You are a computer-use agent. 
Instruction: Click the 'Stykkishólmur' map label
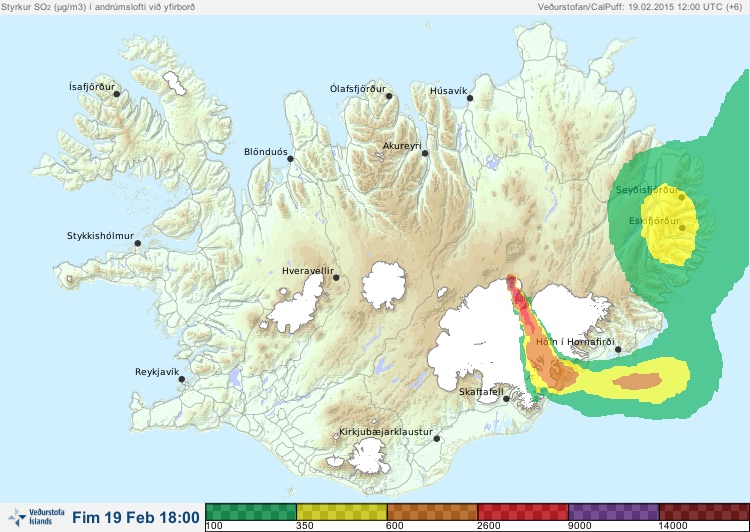(x=100, y=236)
